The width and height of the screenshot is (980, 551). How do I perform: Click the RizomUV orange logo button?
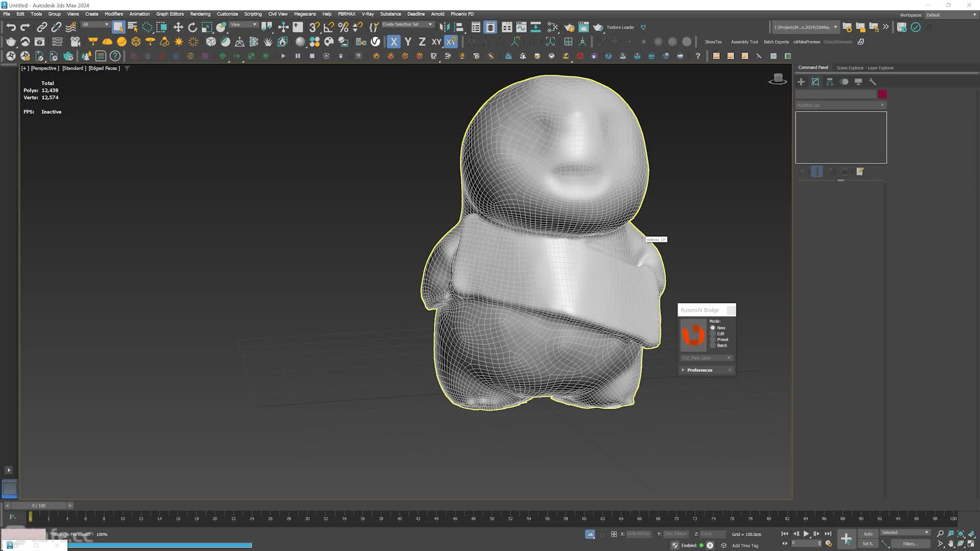(x=693, y=335)
